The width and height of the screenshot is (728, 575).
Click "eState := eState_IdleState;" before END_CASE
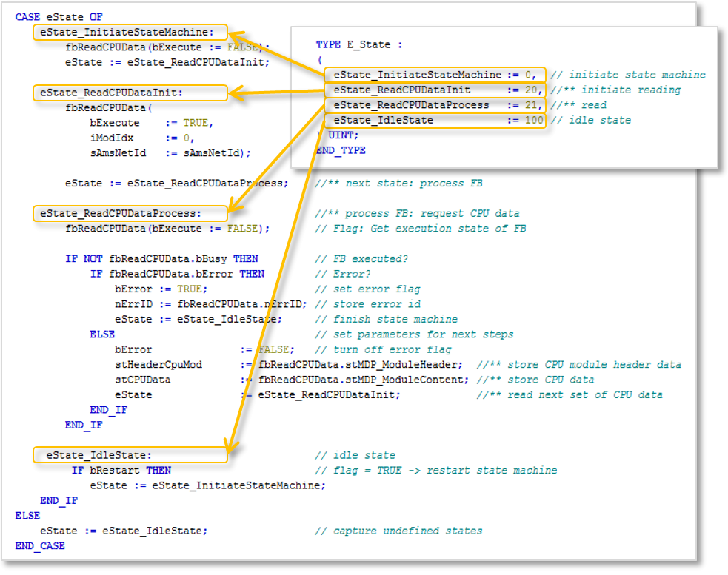[x=124, y=531]
